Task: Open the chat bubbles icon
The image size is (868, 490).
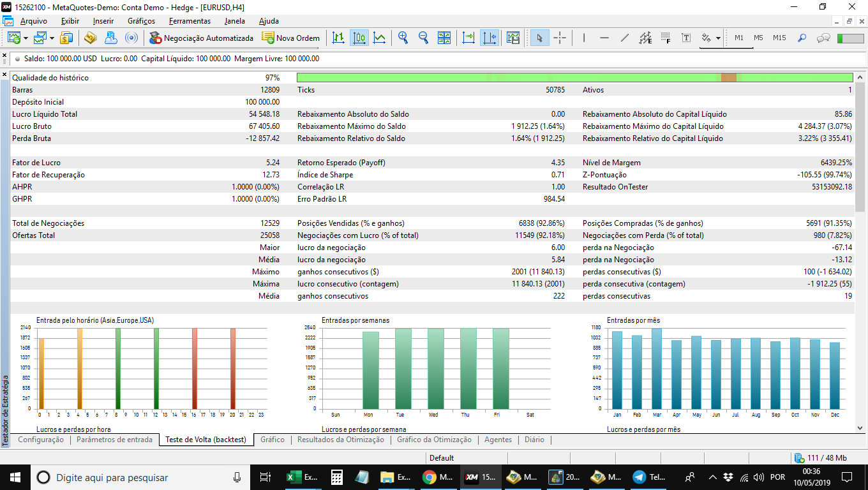Action: click(x=823, y=38)
